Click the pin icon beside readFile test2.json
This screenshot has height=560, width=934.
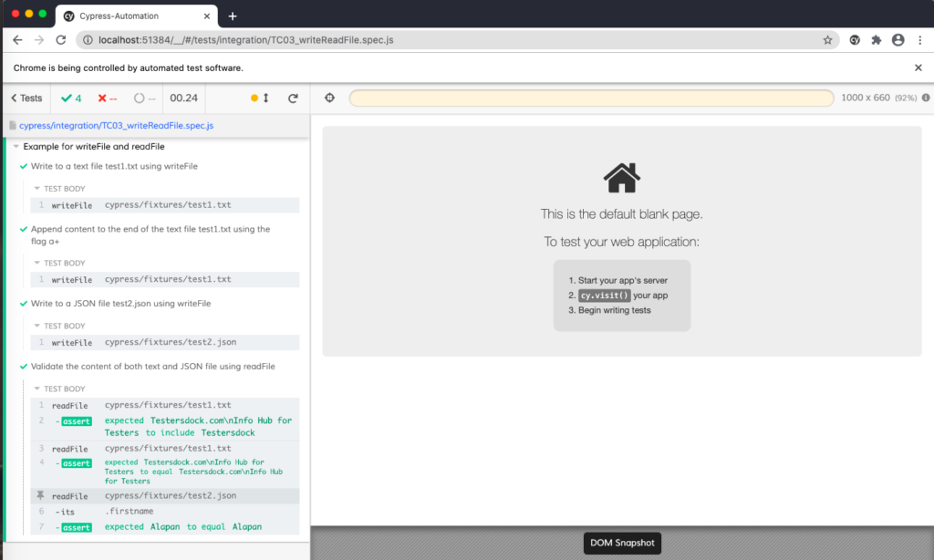40,496
